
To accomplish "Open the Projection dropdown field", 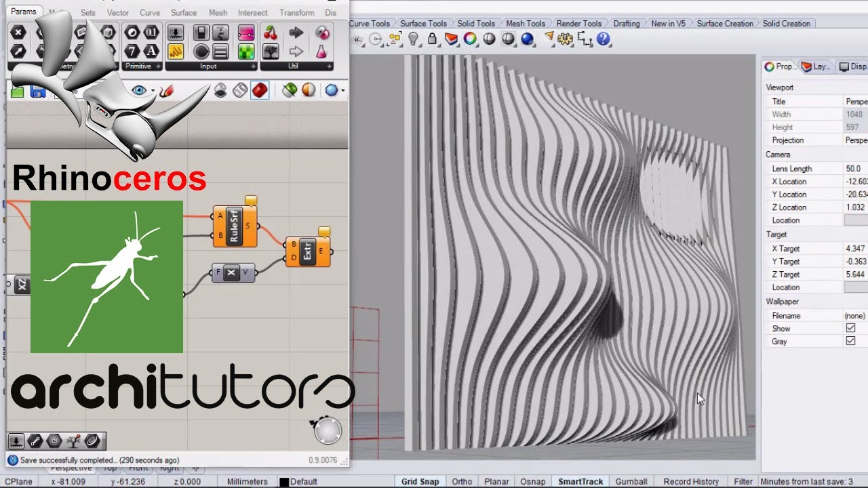I will tap(856, 140).
